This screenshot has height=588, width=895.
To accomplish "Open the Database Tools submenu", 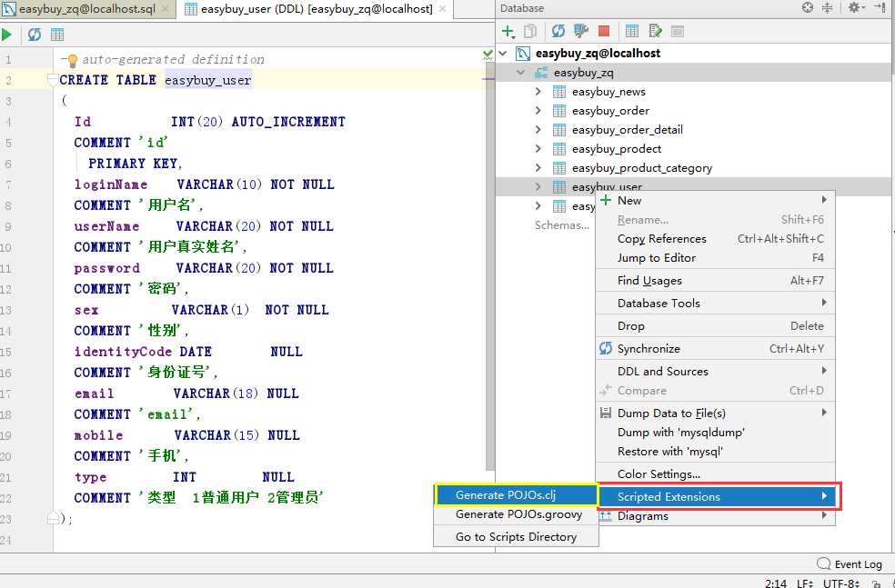I will (715, 304).
